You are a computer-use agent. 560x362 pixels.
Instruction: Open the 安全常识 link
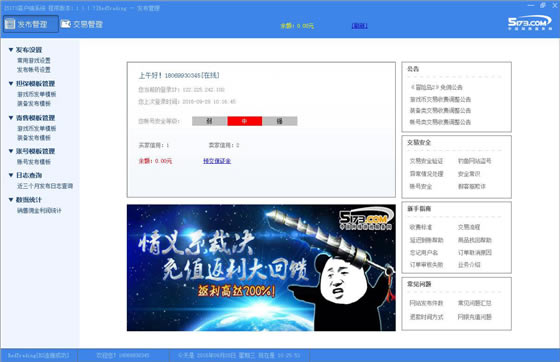[469, 174]
